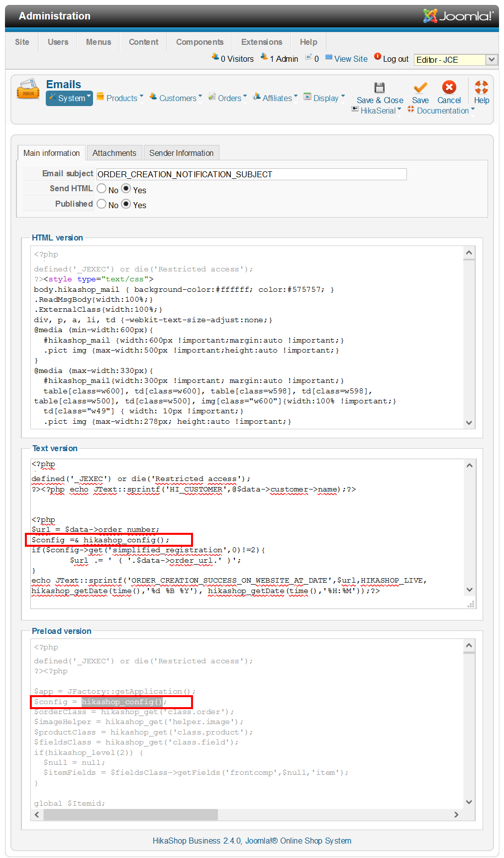
Task: Open the Site menu
Action: (22, 42)
